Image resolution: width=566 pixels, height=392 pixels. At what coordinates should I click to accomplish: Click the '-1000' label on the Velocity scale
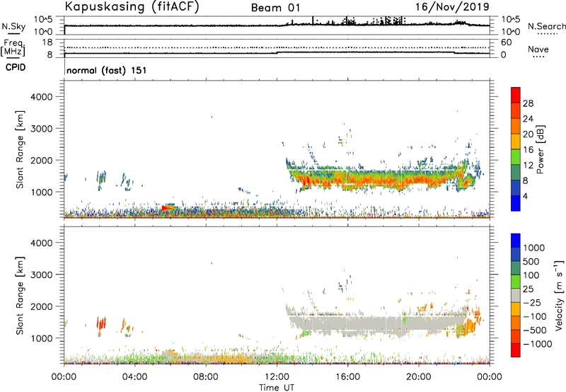click(537, 344)
